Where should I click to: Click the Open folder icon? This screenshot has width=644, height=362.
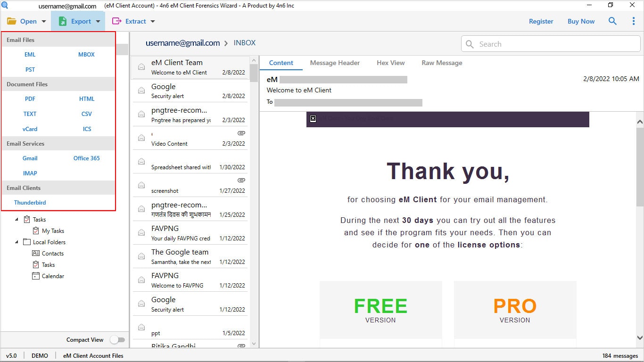click(x=11, y=21)
